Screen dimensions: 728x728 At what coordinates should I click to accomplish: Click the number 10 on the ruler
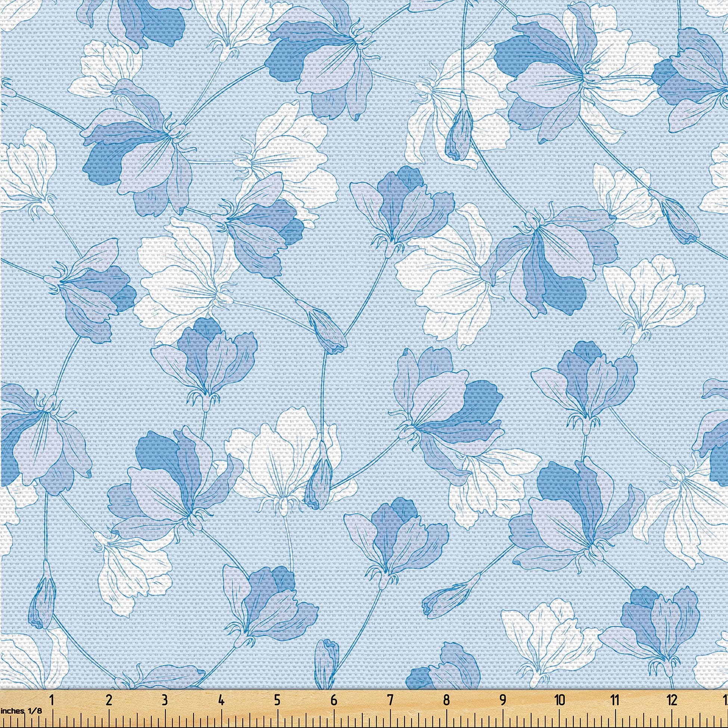coord(560,700)
